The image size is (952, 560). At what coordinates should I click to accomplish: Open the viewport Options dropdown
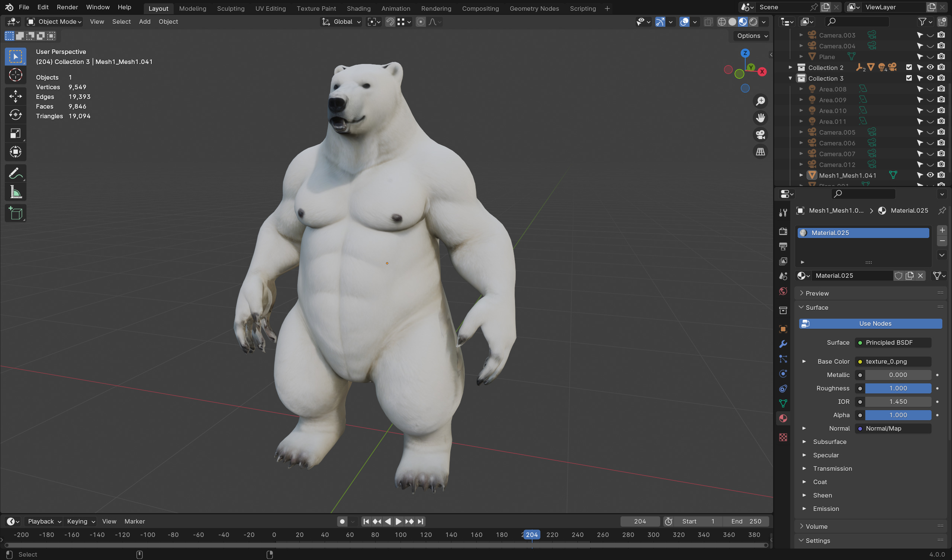[x=752, y=36]
